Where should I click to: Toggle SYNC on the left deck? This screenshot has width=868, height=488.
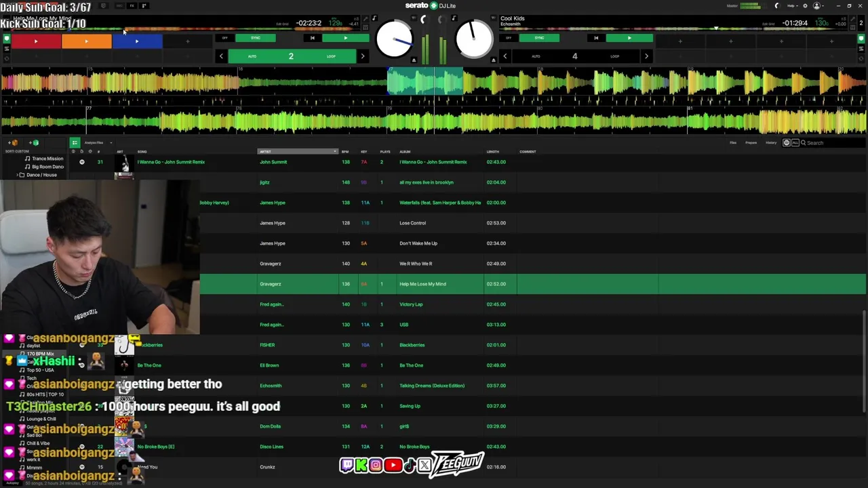click(256, 38)
